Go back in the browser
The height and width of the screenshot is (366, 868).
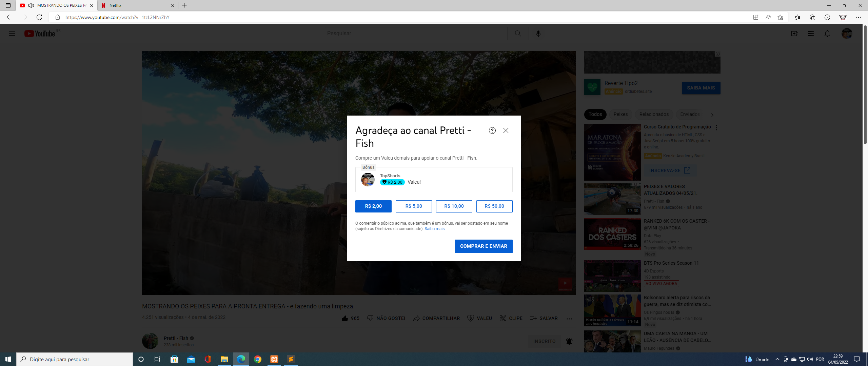click(9, 17)
